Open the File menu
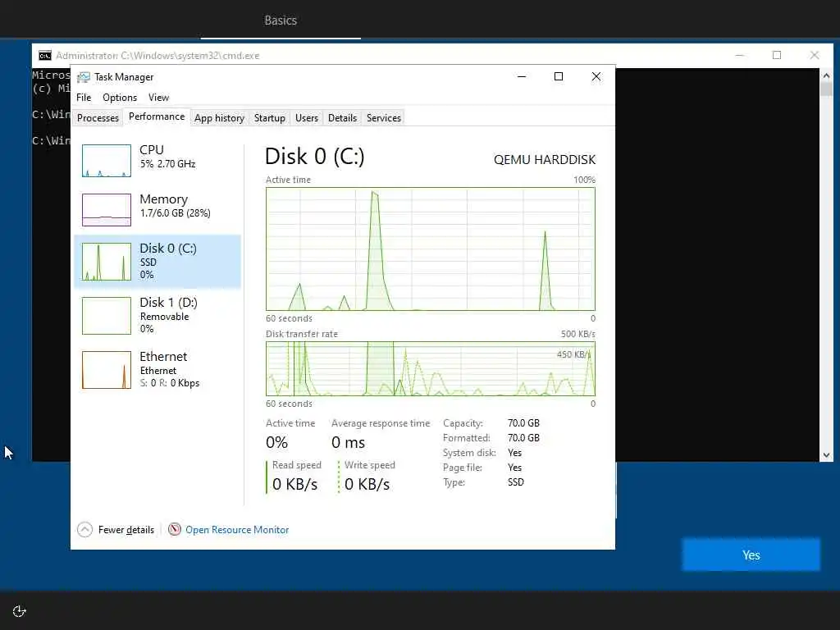Viewport: 840px width, 630px height. tap(84, 98)
